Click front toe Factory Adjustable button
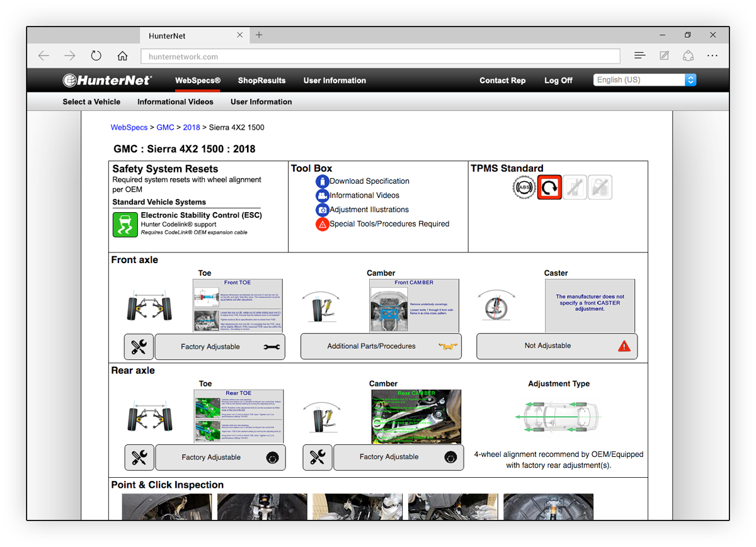The image size is (756, 547). click(220, 347)
